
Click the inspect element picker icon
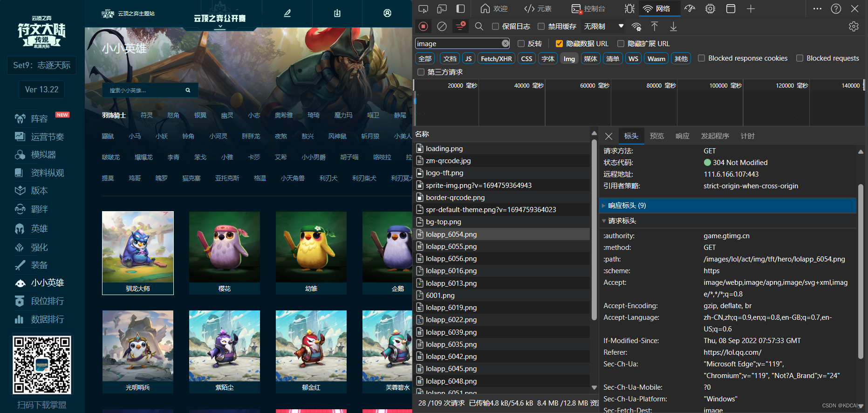[x=423, y=9]
